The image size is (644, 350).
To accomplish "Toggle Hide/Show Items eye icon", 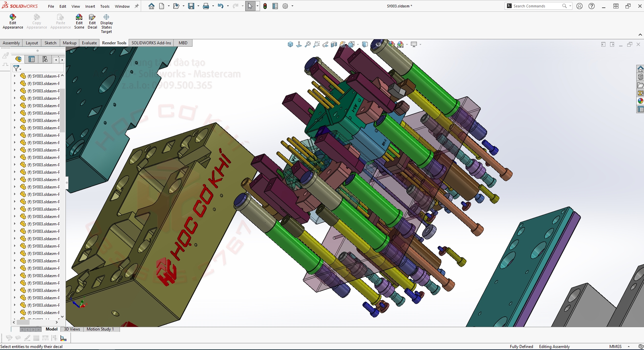I will [379, 44].
